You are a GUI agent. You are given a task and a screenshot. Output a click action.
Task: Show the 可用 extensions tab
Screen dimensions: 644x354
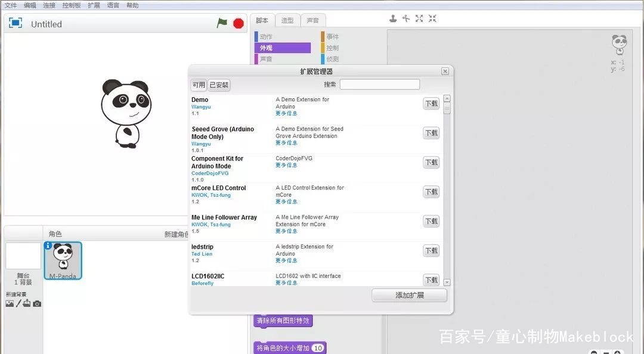(199, 85)
